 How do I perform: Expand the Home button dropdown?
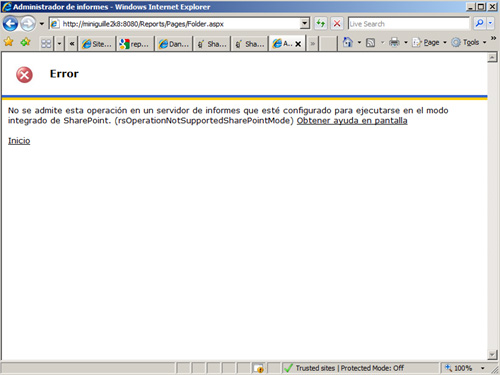click(359, 42)
